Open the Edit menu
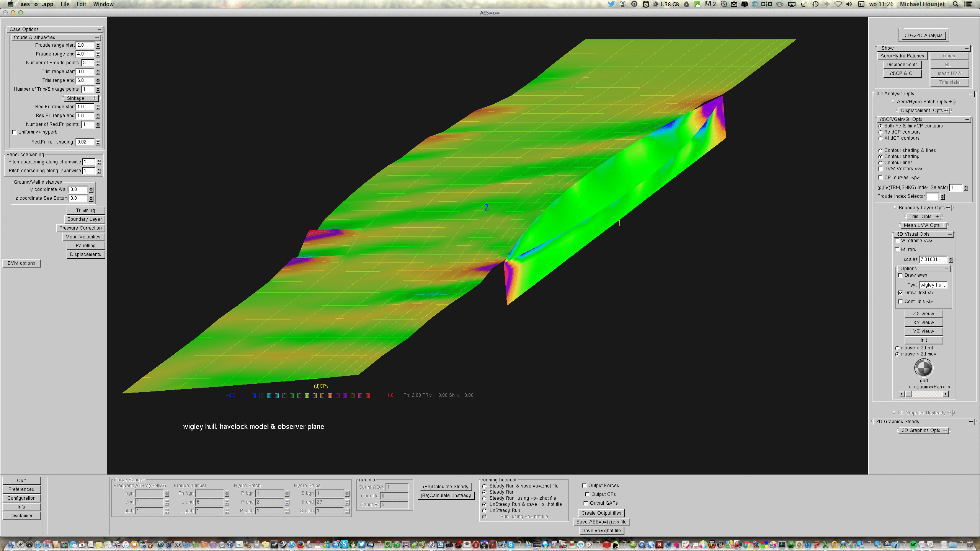The height and width of the screenshot is (551, 980). 81,4
